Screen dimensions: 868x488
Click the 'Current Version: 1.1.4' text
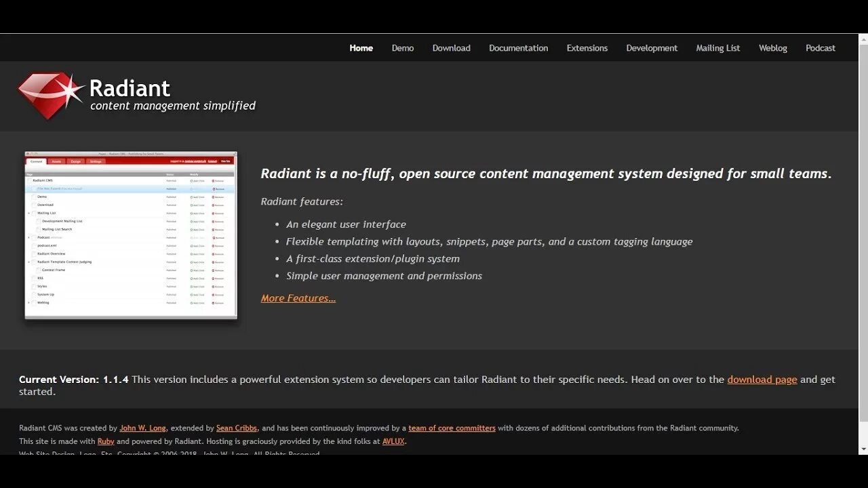74,380
